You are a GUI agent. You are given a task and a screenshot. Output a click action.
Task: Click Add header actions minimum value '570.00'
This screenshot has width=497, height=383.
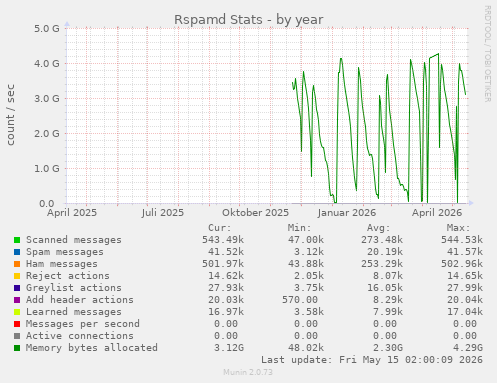tap(300, 300)
